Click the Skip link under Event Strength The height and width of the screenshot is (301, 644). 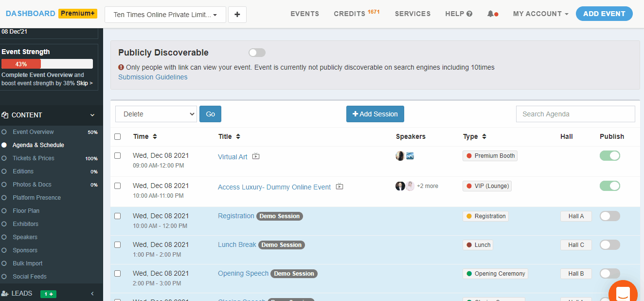[x=84, y=83]
